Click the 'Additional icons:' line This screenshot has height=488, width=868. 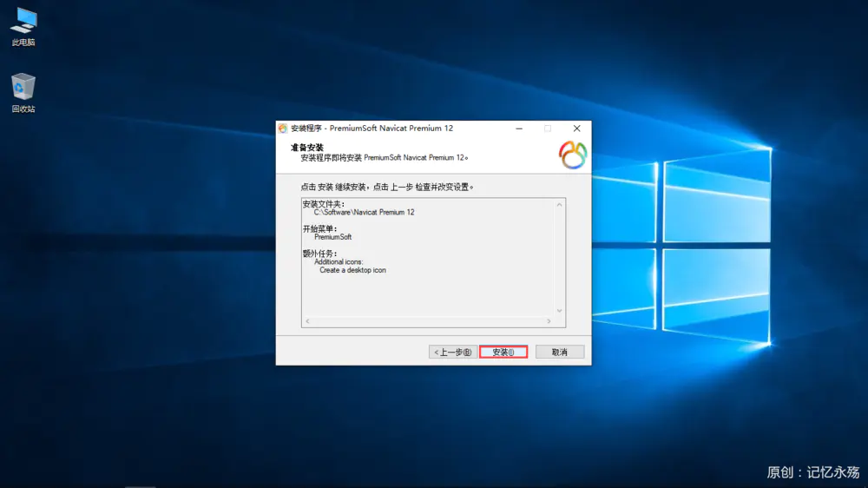point(339,262)
